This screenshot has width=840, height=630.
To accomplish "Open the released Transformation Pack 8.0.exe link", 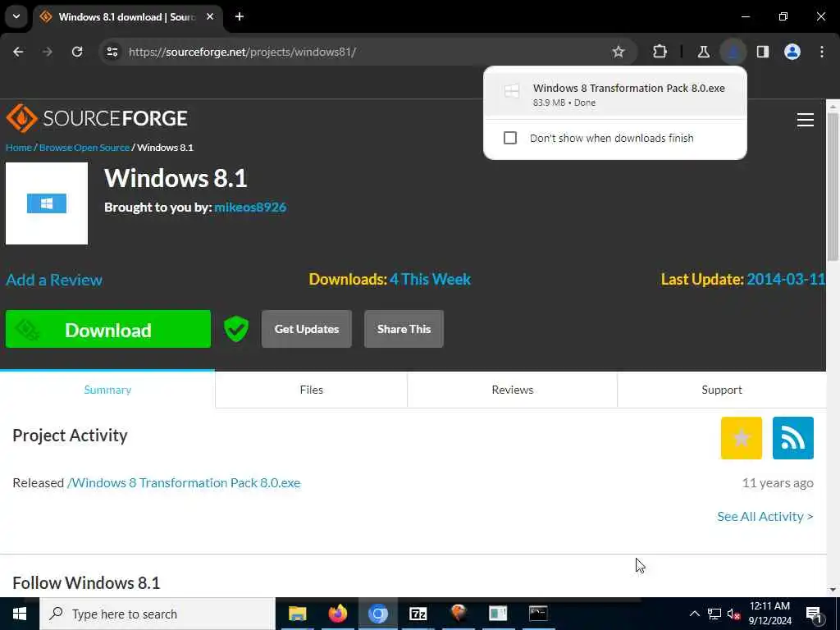I will pyautogui.click(x=184, y=482).
